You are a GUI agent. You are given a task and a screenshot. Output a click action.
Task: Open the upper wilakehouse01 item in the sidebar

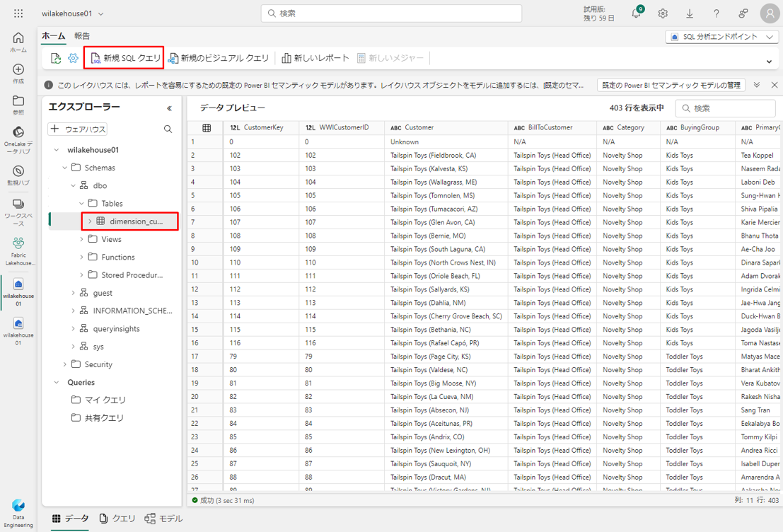[x=18, y=291]
